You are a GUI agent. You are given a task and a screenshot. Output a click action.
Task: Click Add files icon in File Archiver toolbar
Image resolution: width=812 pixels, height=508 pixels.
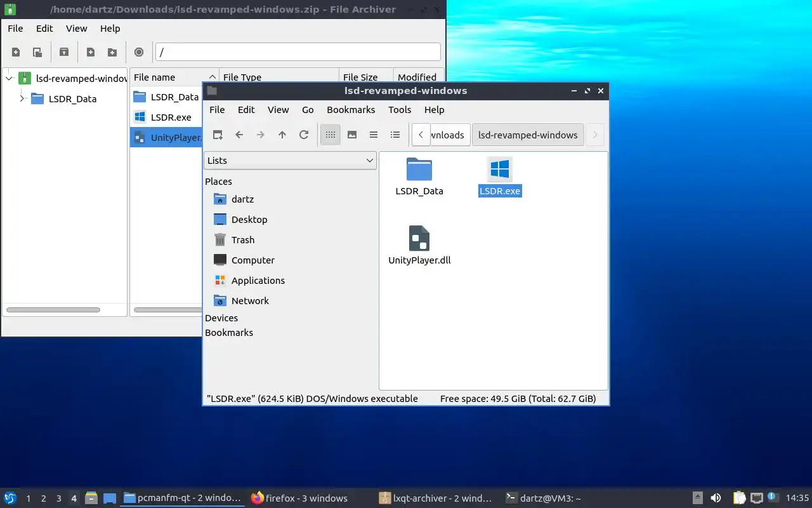click(x=91, y=52)
